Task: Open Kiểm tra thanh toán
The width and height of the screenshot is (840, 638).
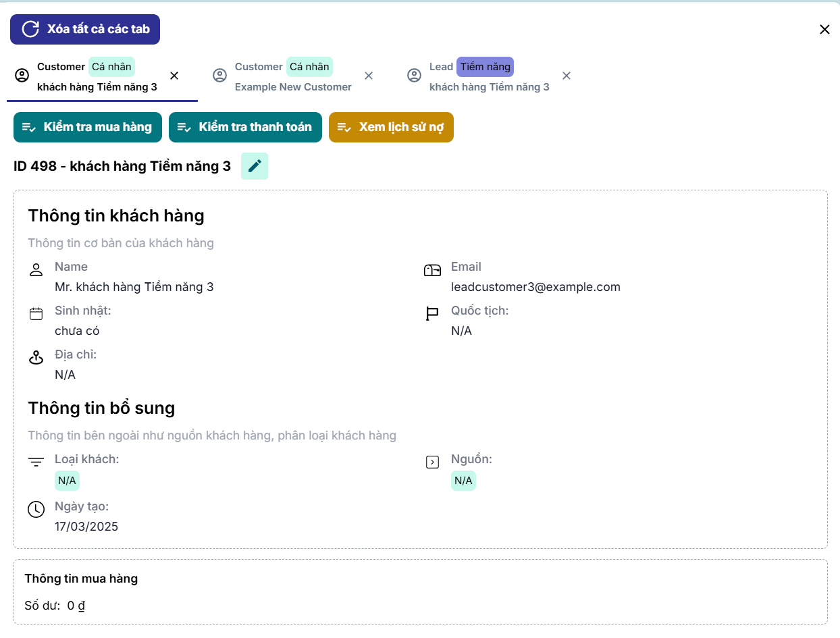Action: coord(245,127)
